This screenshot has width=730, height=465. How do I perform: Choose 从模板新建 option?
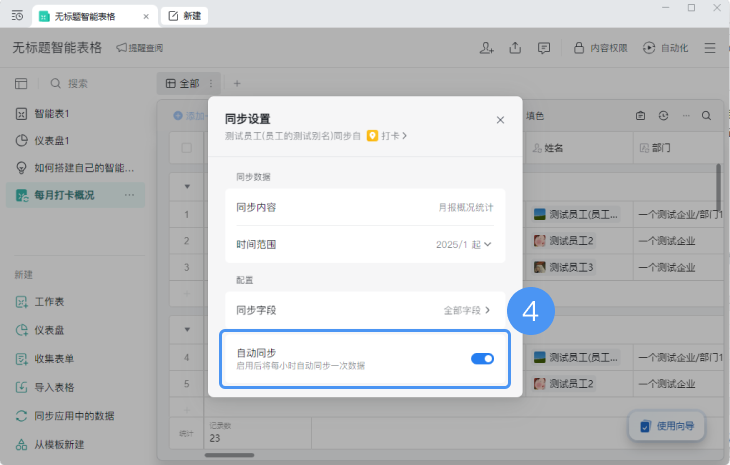[50, 445]
